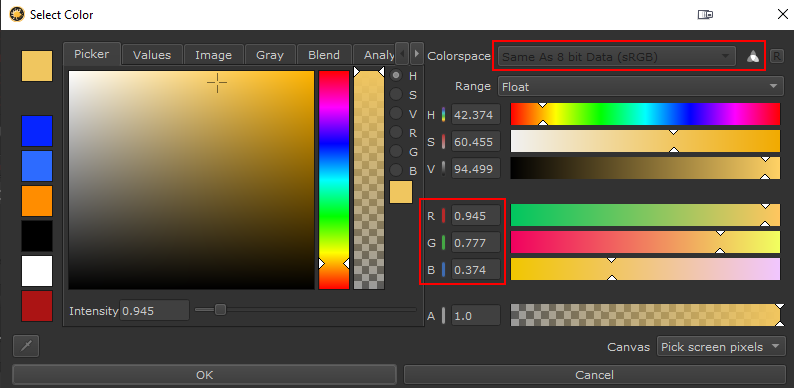794x388 pixels.
Task: Click the R reset button beside Colorspace
Action: (776, 56)
